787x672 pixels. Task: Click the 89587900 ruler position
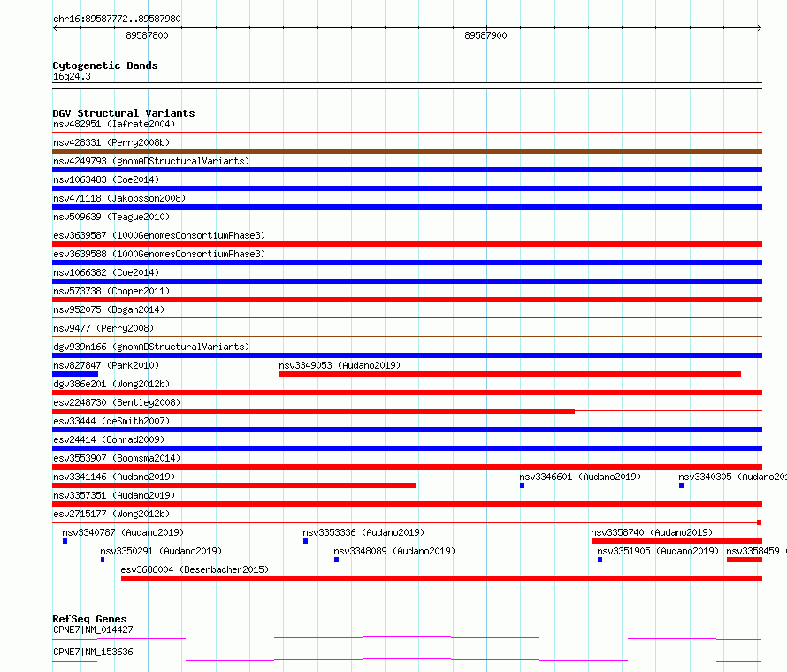485,35
